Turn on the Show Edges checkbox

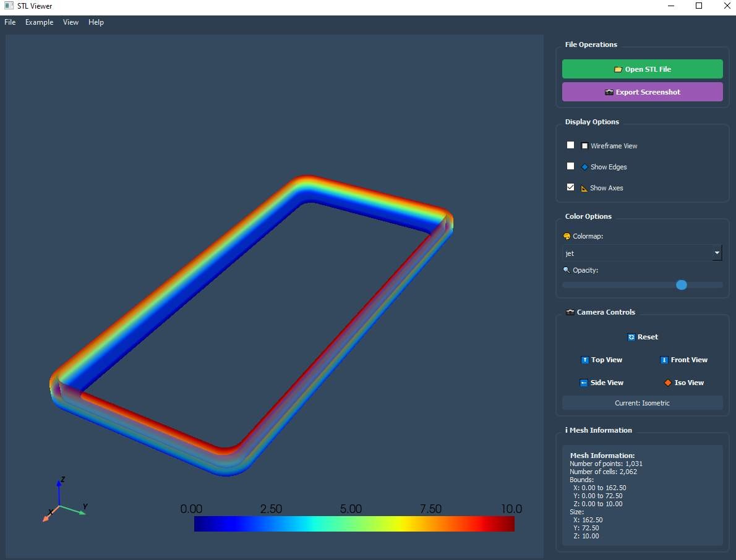click(x=571, y=166)
